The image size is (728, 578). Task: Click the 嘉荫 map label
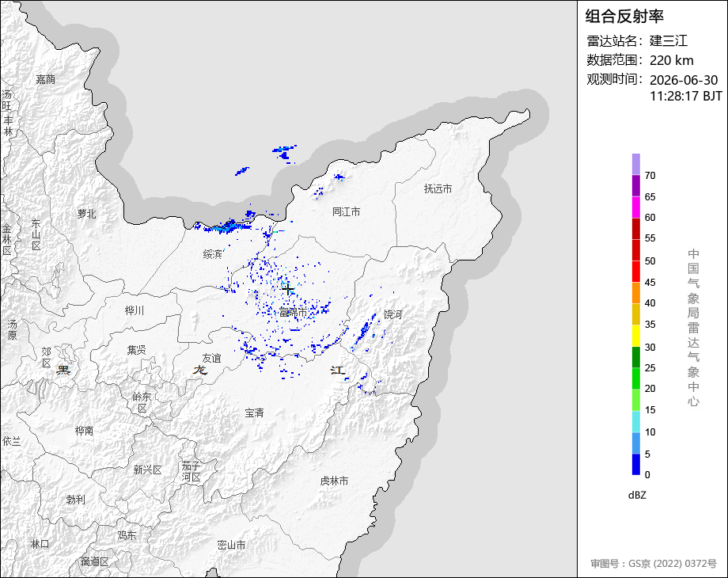tap(46, 79)
